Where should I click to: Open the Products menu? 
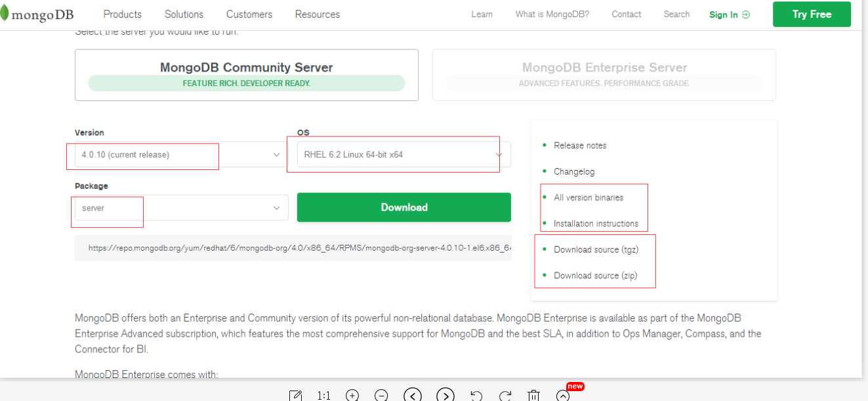point(123,14)
